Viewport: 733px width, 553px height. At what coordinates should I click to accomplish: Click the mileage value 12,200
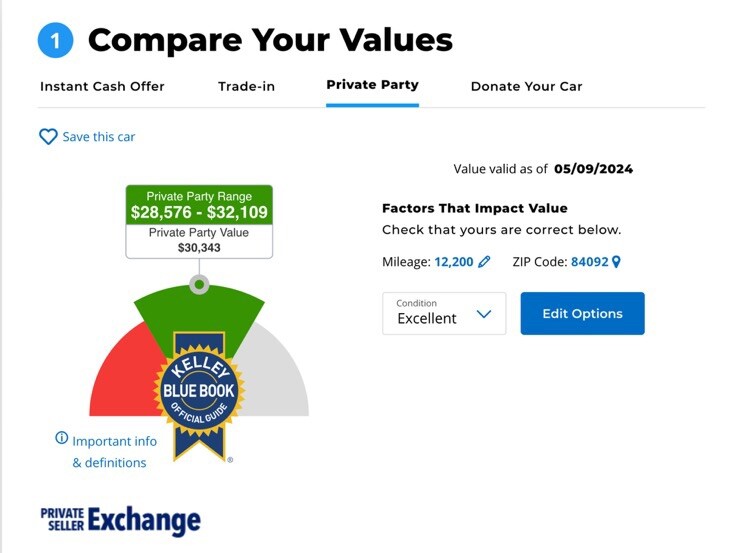click(x=453, y=262)
